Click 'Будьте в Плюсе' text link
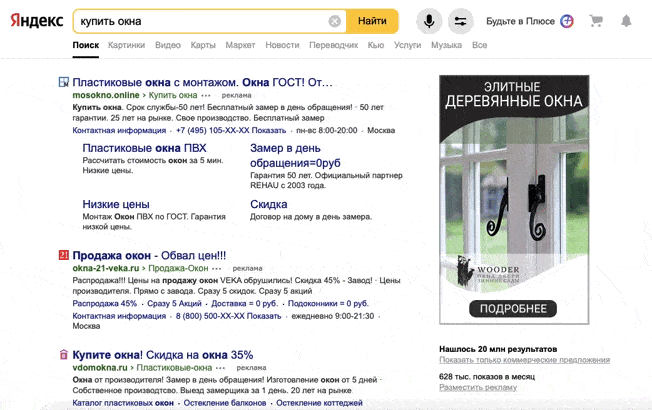 pyautogui.click(x=520, y=21)
